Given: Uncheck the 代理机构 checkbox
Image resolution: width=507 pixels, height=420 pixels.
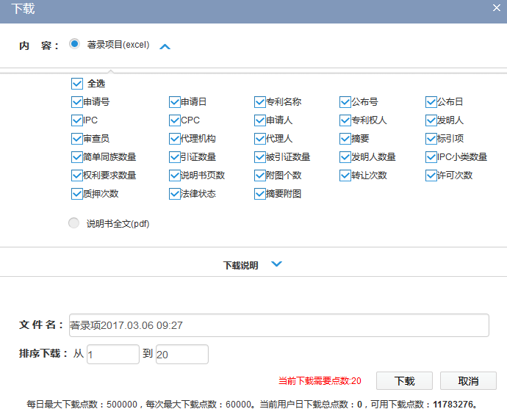Looking at the screenshot, I should tap(175, 138).
